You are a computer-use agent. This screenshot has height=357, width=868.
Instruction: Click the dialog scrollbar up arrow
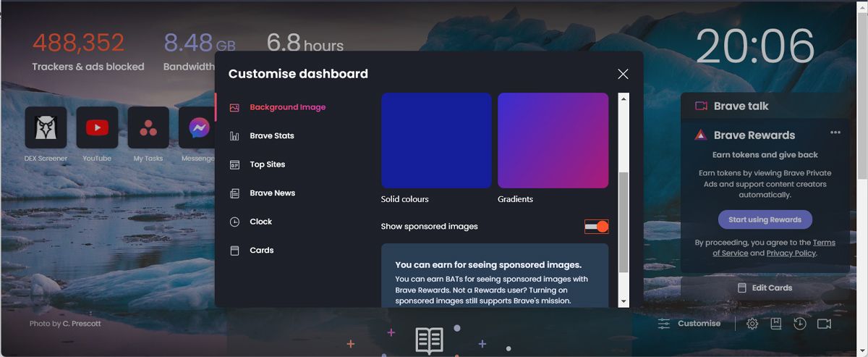[624, 98]
